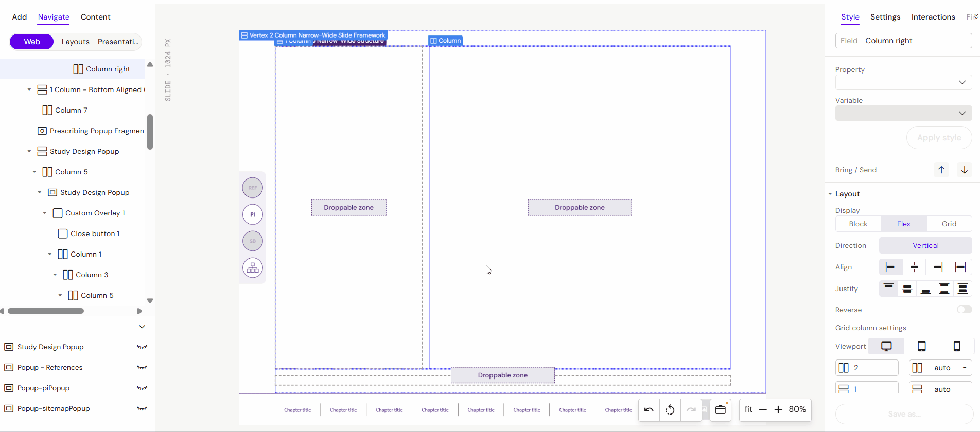The width and height of the screenshot is (980, 432).
Task: Set justify to space-around icon
Action: (x=962, y=289)
